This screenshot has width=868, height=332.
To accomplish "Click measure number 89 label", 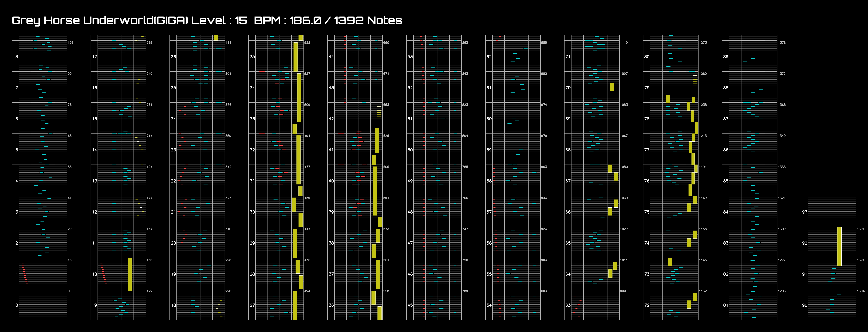I will click(x=725, y=56).
